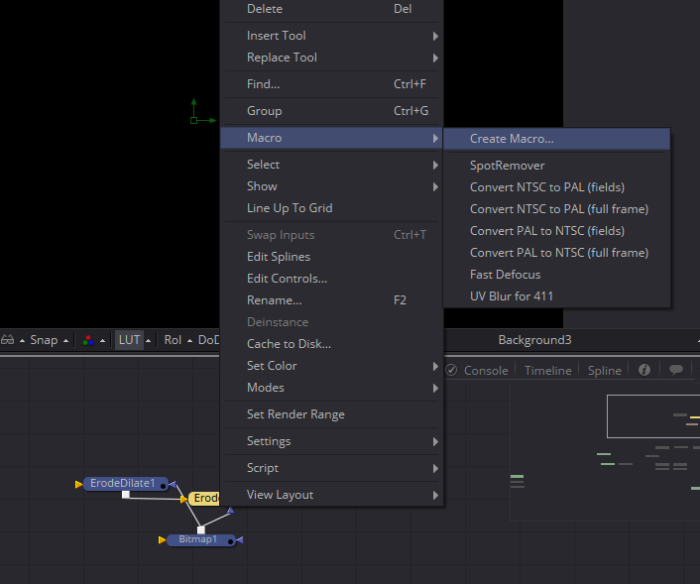
Task: Open the color channels dropdown arrow
Action: [x=103, y=341]
